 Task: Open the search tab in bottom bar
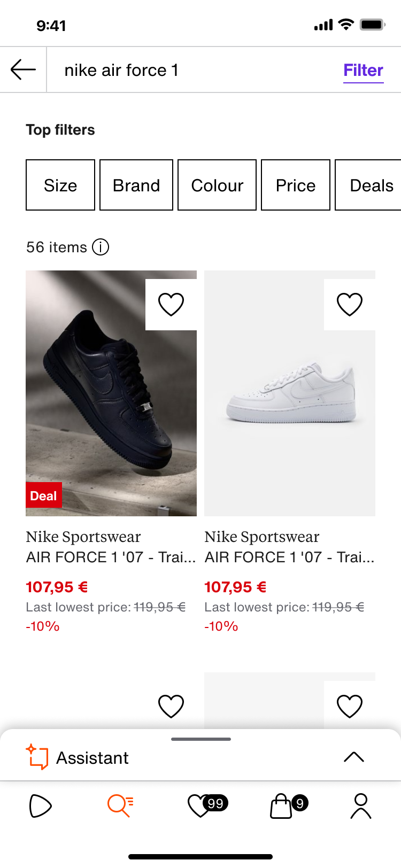pos(120,806)
